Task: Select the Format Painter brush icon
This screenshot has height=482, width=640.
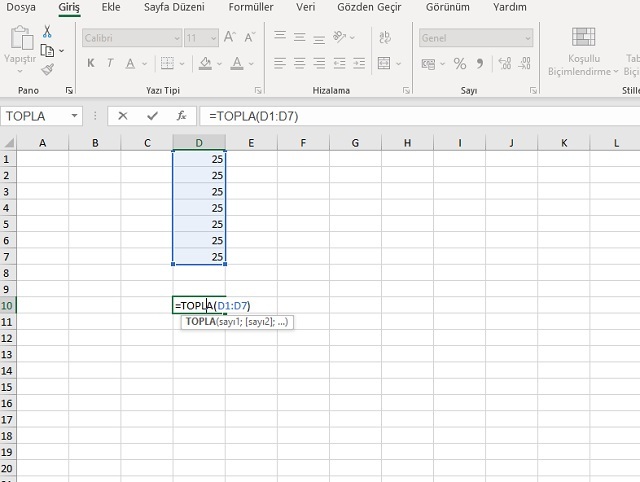Action: coord(47,69)
